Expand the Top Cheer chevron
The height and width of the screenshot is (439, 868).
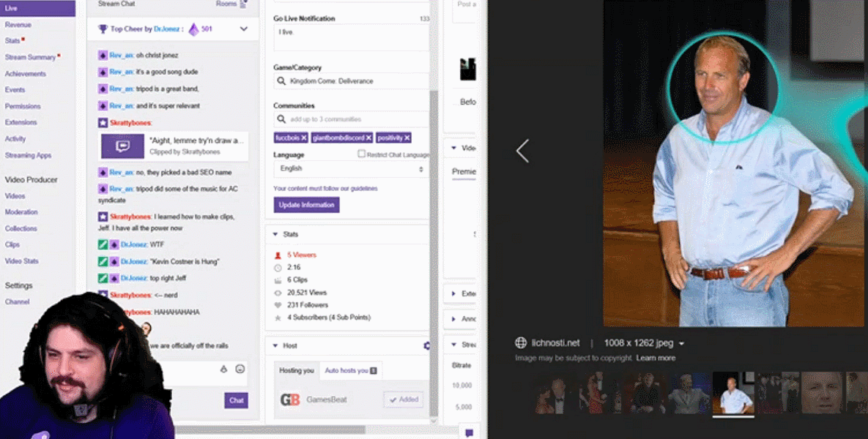click(244, 29)
